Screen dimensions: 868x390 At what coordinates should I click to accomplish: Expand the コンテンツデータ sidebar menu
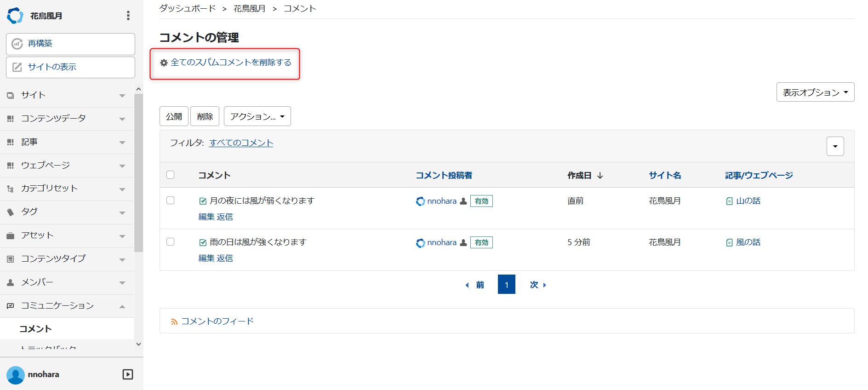coord(122,119)
